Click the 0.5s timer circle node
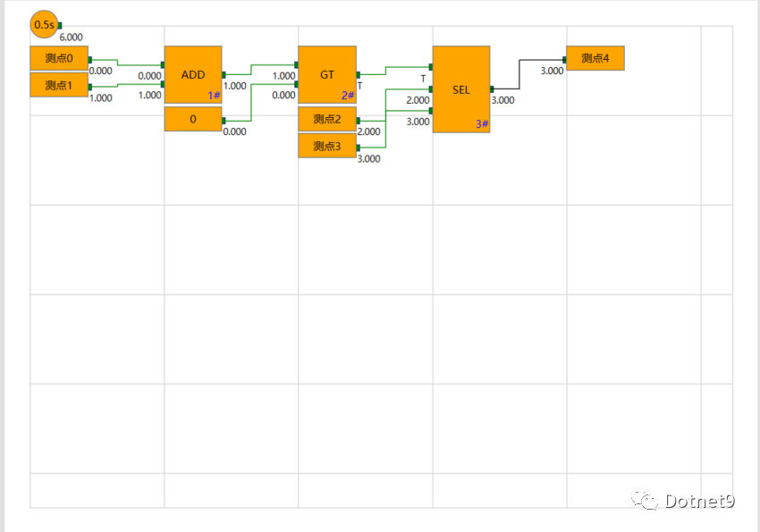Image resolution: width=760 pixels, height=532 pixels. (44, 24)
